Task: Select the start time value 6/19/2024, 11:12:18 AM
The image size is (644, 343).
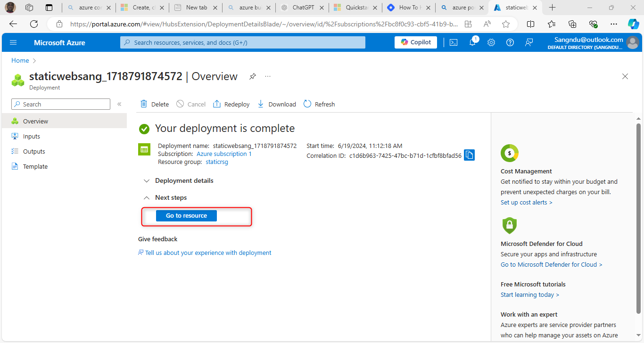Action: coord(370,146)
